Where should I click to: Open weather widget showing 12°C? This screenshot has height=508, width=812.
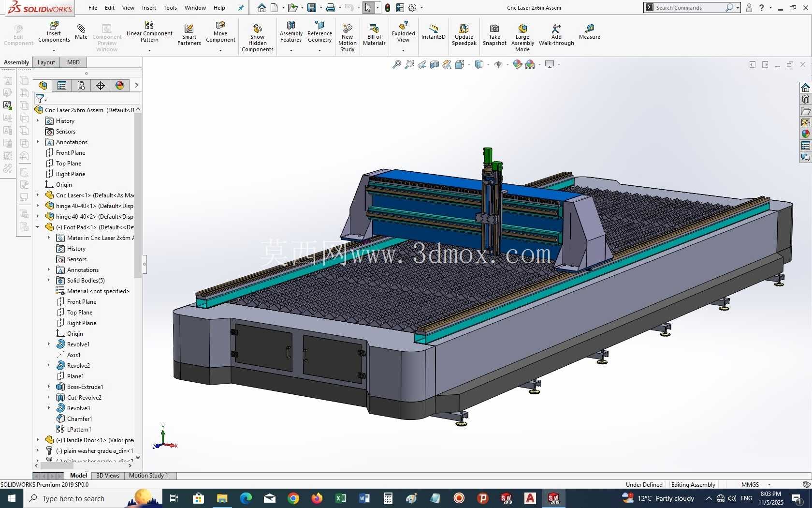[658, 498]
